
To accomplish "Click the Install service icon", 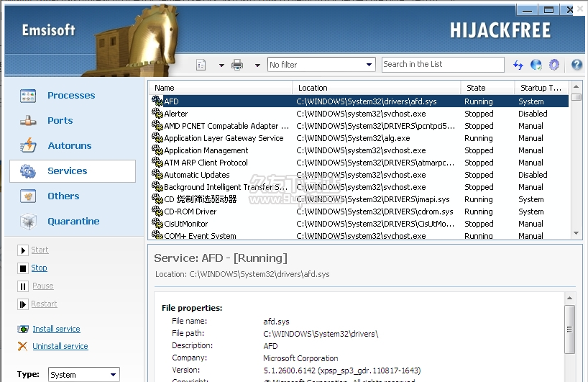I will [x=23, y=329].
